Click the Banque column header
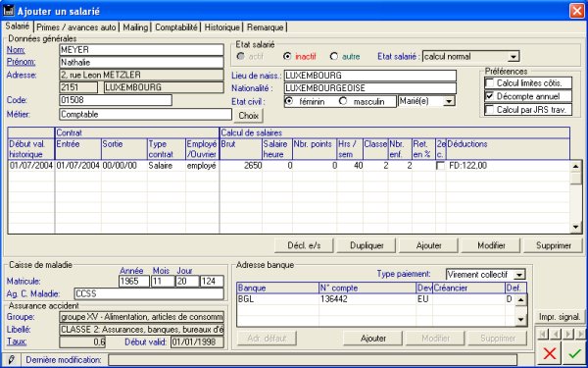588x368 pixels. 277,288
